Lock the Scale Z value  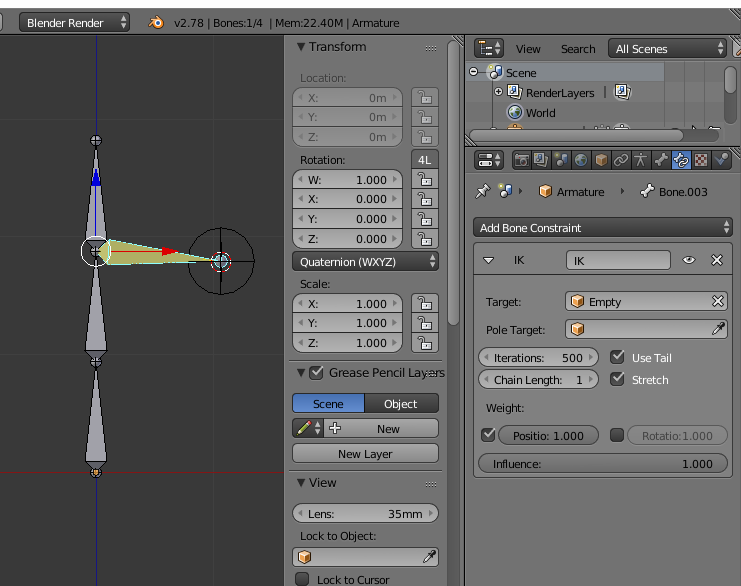pyautogui.click(x=425, y=343)
